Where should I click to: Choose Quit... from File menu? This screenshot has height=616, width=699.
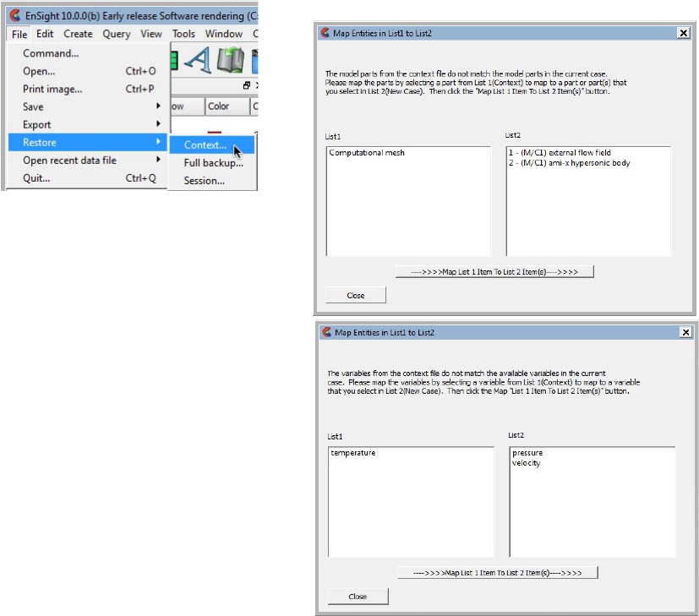(88, 178)
